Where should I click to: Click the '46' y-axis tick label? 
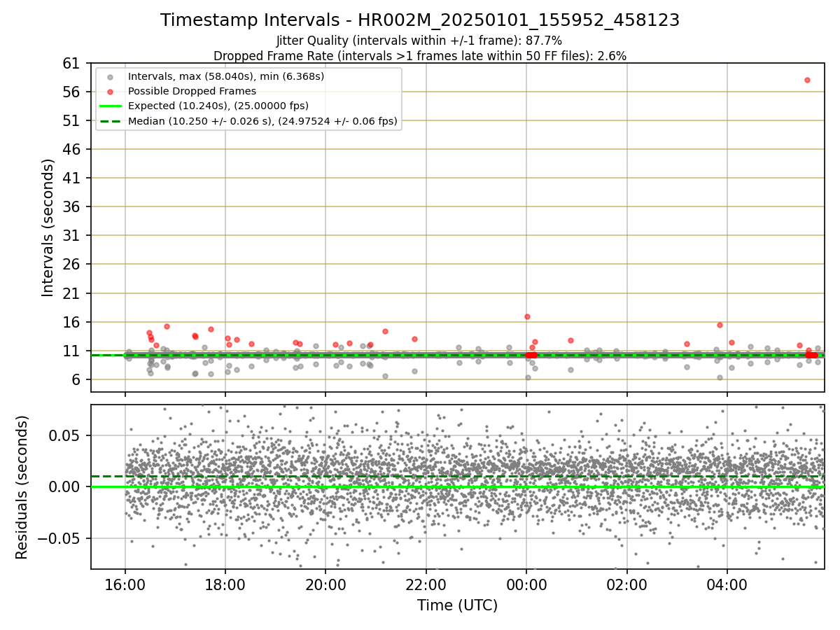pos(73,150)
